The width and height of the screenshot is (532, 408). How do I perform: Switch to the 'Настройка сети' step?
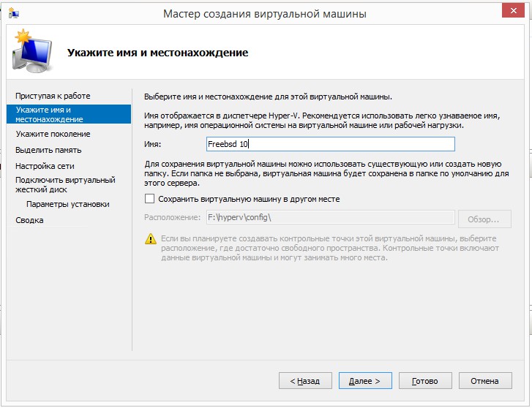45,166
